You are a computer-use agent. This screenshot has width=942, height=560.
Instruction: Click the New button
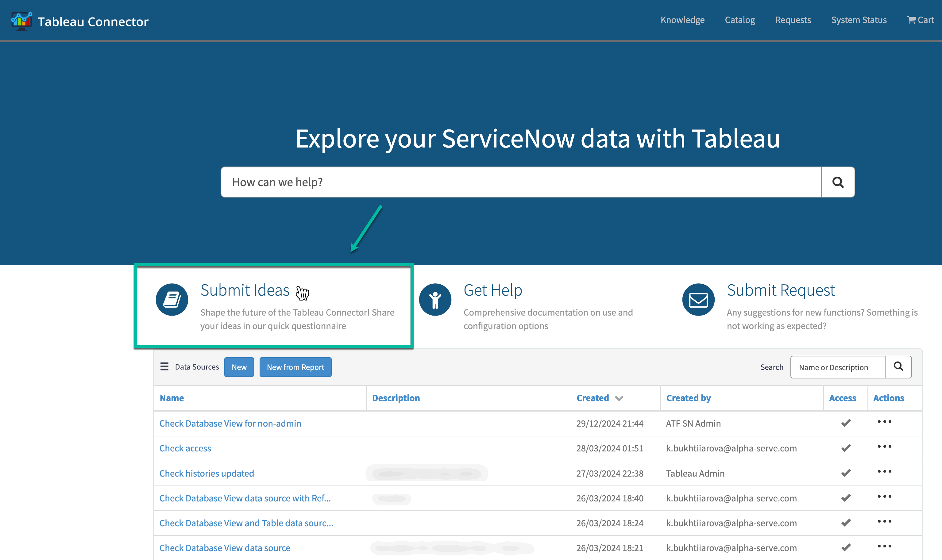click(x=239, y=366)
